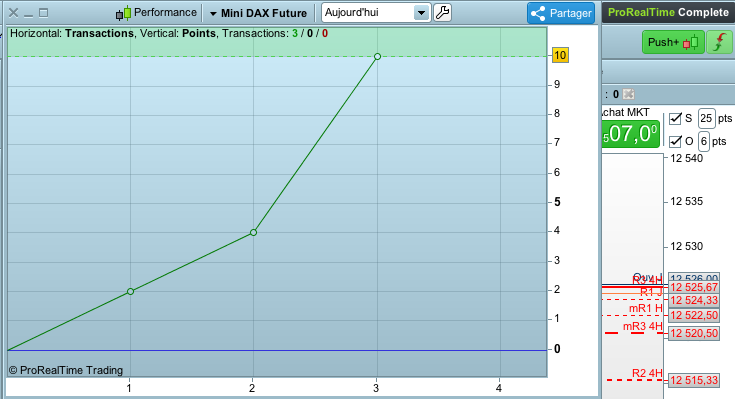This screenshot has width=735, height=399.
Task: Click the 4 on horizontal axis
Action: pyautogui.click(x=499, y=388)
